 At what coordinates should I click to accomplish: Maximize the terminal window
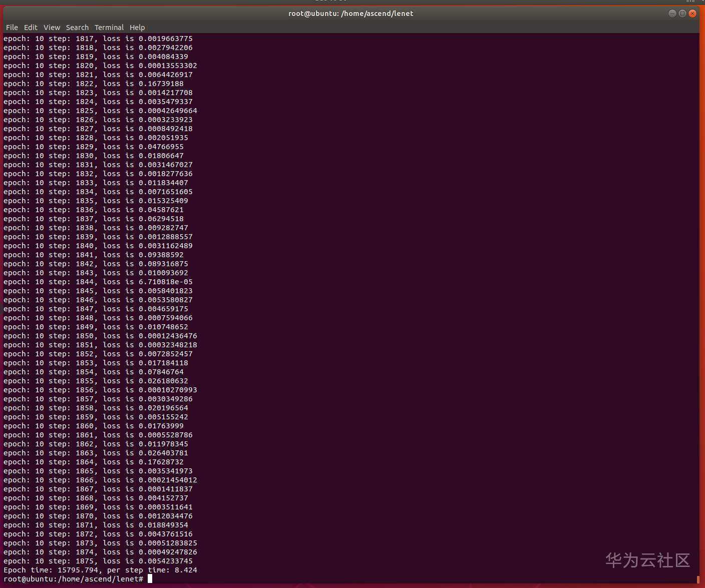tap(682, 14)
